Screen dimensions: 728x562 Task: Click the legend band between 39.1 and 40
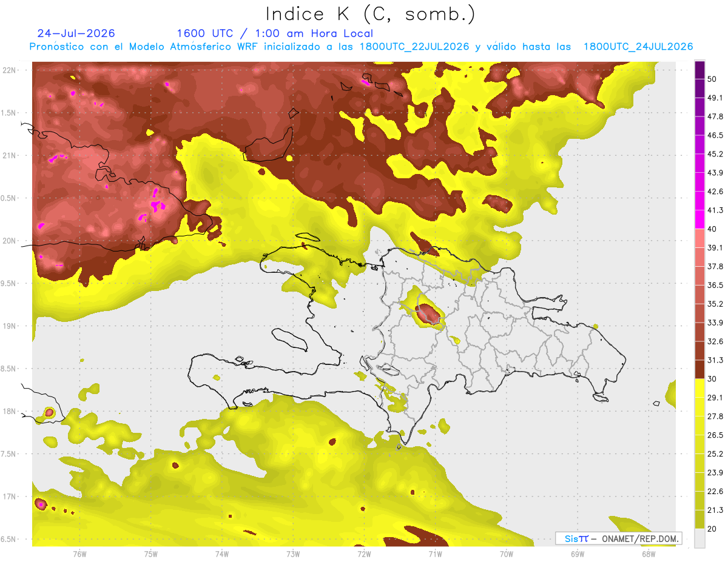[699, 238]
